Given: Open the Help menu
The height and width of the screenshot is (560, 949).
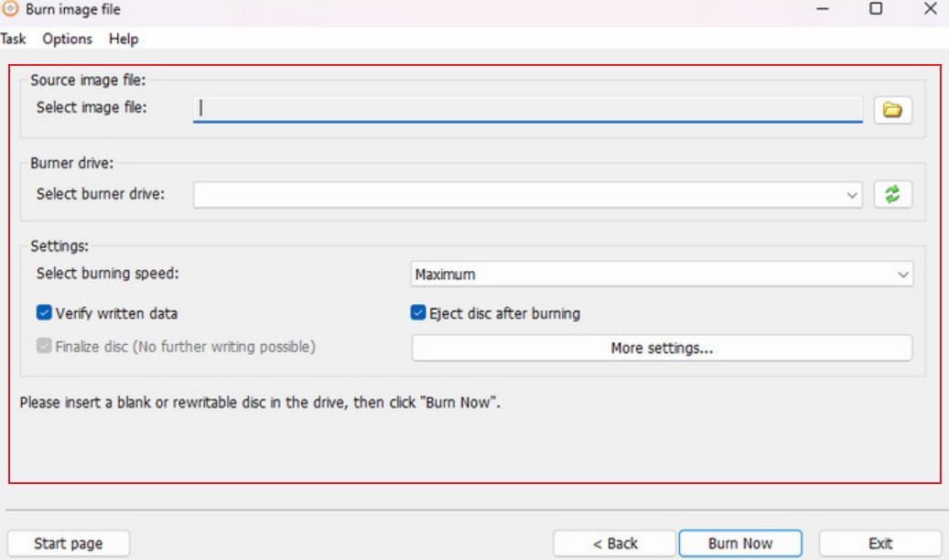Looking at the screenshot, I should click(123, 38).
